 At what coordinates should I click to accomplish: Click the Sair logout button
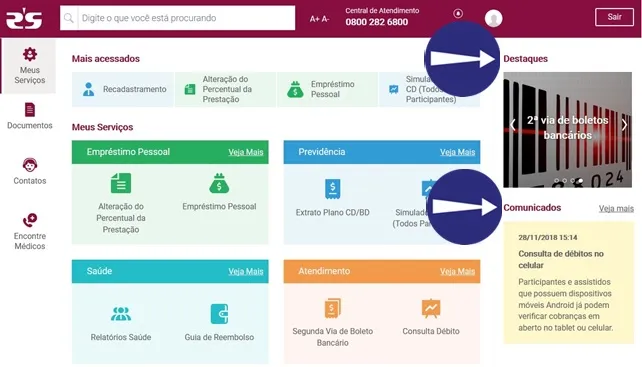614,17
